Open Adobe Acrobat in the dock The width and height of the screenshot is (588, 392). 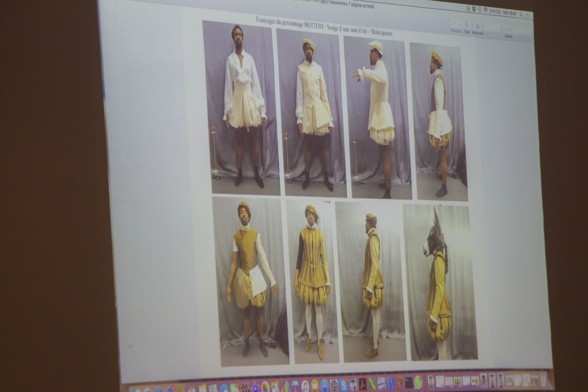(363, 385)
